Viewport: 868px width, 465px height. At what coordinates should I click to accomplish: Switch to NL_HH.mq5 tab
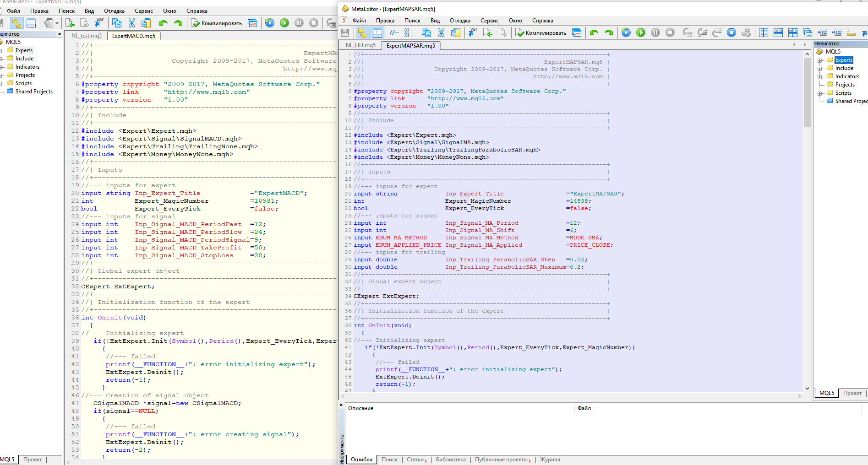pyautogui.click(x=360, y=45)
